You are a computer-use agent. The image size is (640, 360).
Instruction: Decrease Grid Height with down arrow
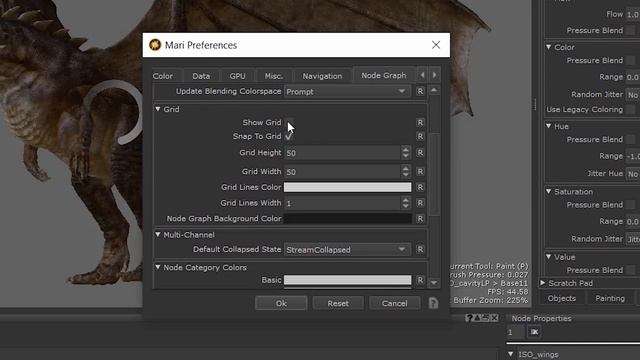click(x=405, y=156)
